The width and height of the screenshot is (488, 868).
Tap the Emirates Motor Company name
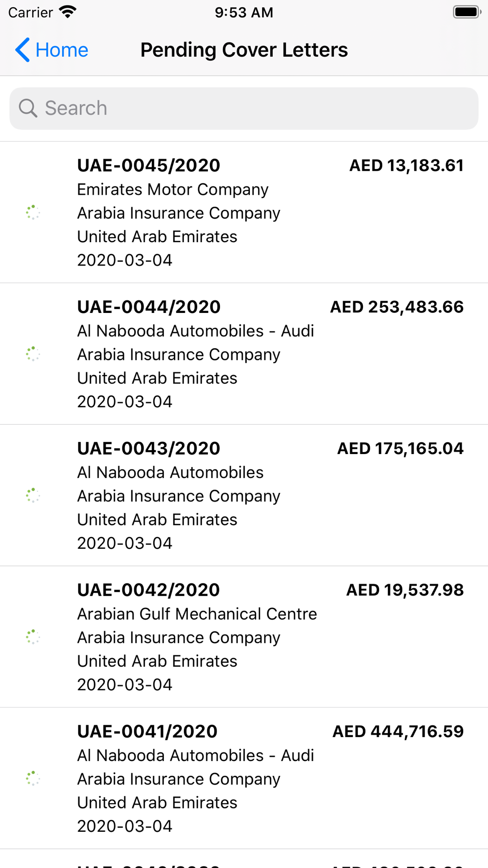click(x=173, y=189)
